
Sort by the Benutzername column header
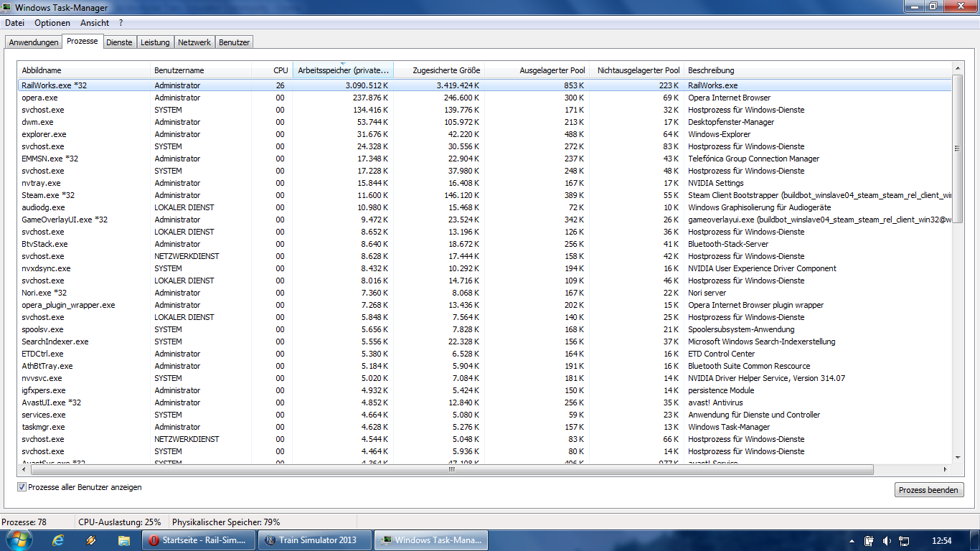coord(201,70)
